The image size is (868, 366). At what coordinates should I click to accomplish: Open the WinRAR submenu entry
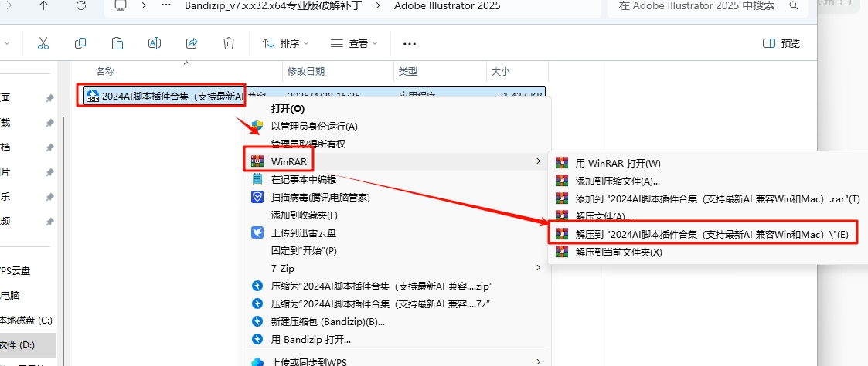pos(396,161)
